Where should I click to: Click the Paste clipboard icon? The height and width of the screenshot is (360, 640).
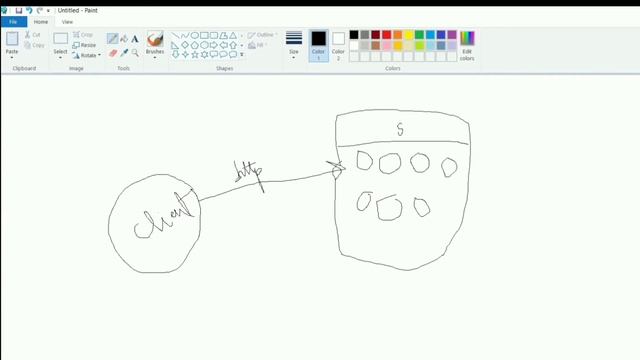tap(12, 39)
